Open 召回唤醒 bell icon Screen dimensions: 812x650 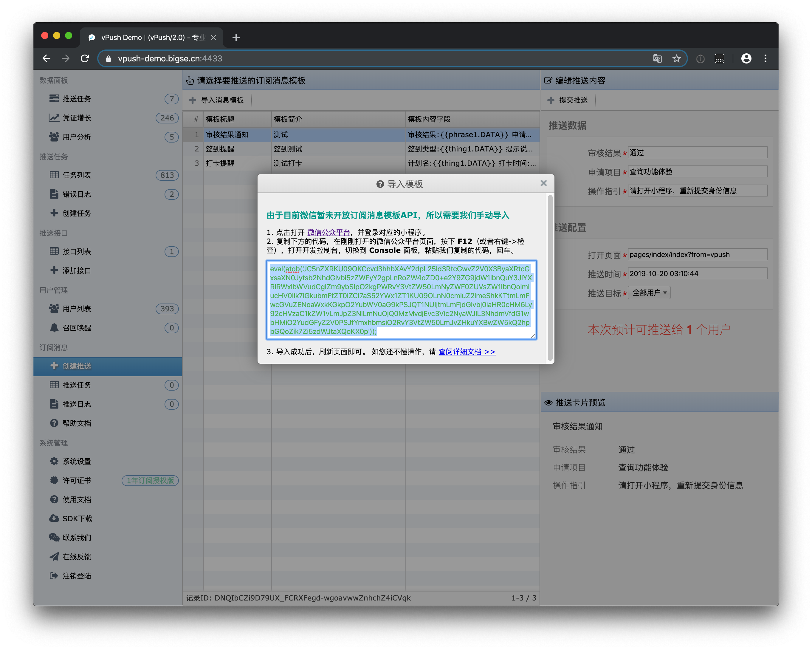coord(54,327)
